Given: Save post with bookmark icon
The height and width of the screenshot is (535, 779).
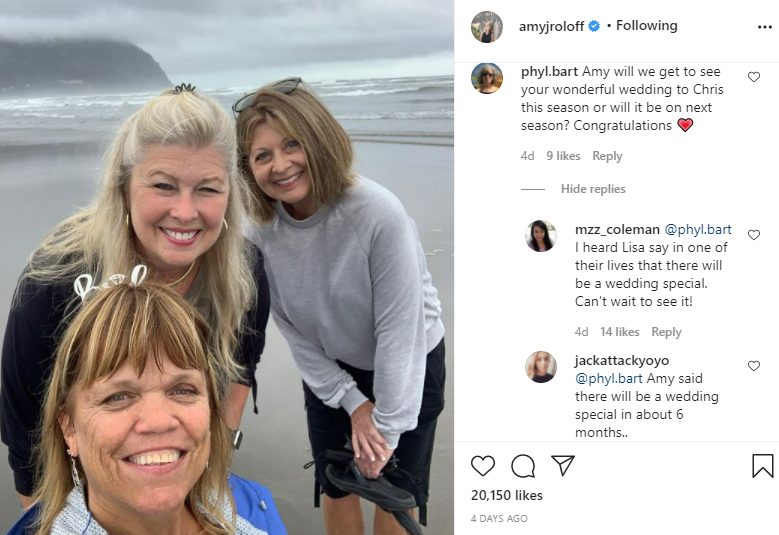Looking at the screenshot, I should 762,466.
